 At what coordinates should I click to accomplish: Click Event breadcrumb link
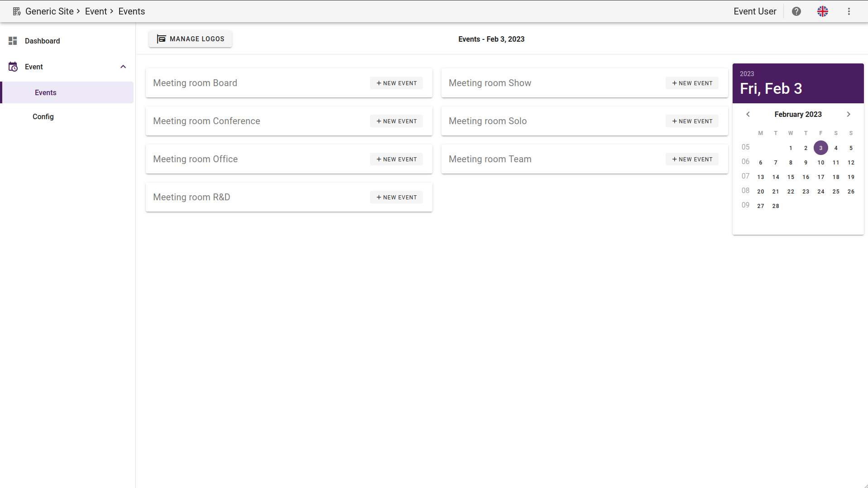pyautogui.click(x=96, y=11)
